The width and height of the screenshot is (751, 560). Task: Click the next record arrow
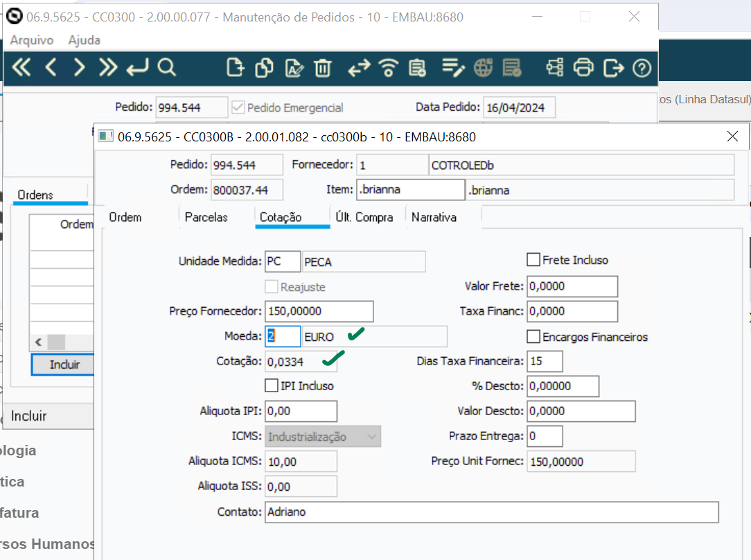(x=80, y=68)
